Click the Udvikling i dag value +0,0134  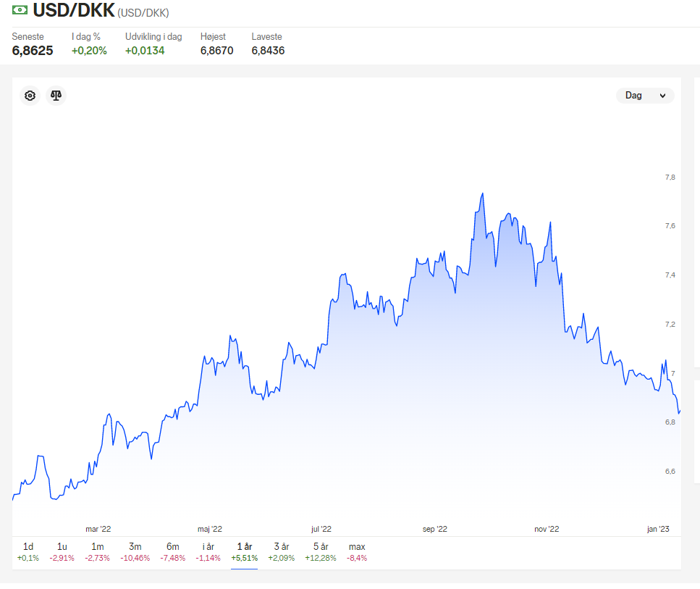pyautogui.click(x=145, y=51)
